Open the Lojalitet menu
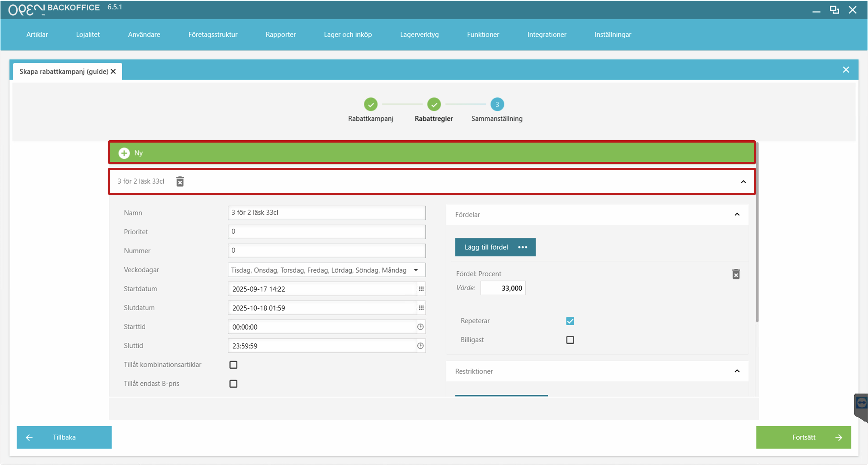This screenshot has height=465, width=868. tap(88, 34)
